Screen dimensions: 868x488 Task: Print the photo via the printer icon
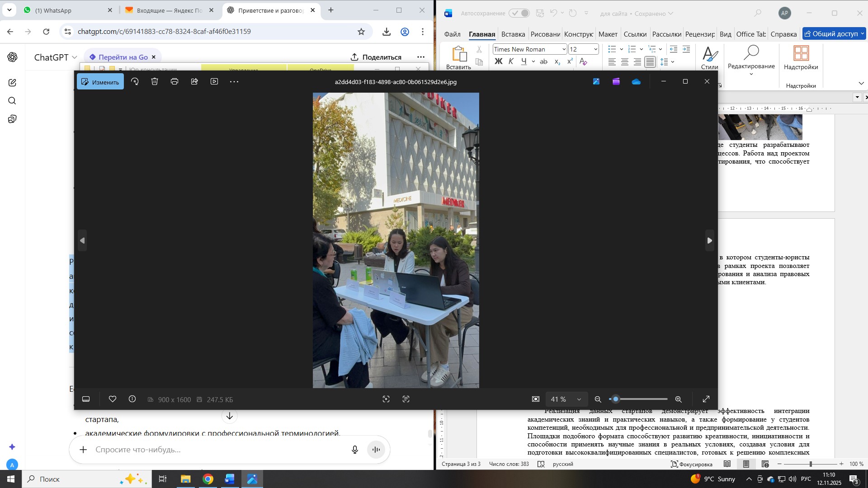tap(175, 82)
